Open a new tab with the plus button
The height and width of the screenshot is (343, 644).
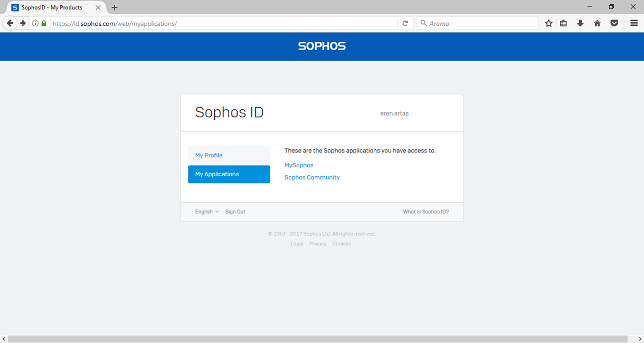coord(115,7)
